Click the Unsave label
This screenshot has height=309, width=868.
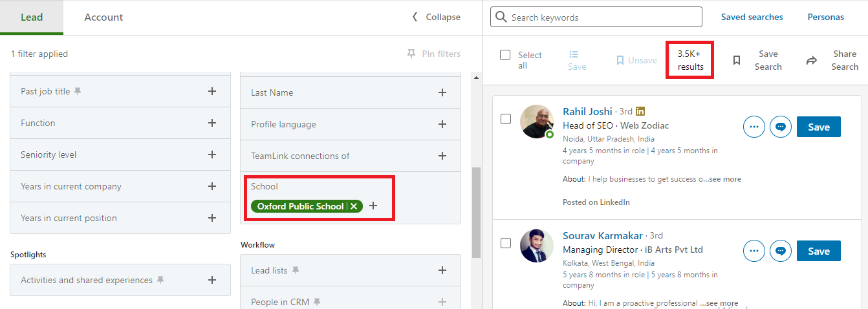coord(642,60)
